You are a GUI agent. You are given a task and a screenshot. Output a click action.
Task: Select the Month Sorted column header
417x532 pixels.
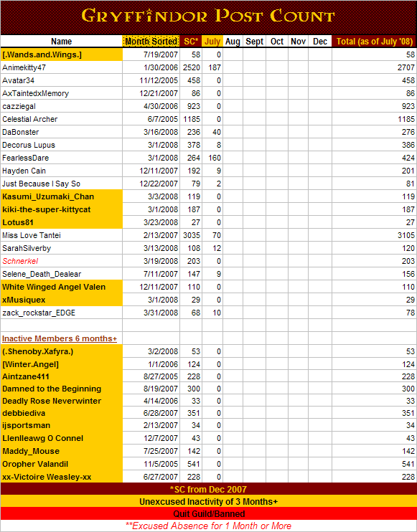pyautogui.click(x=151, y=42)
